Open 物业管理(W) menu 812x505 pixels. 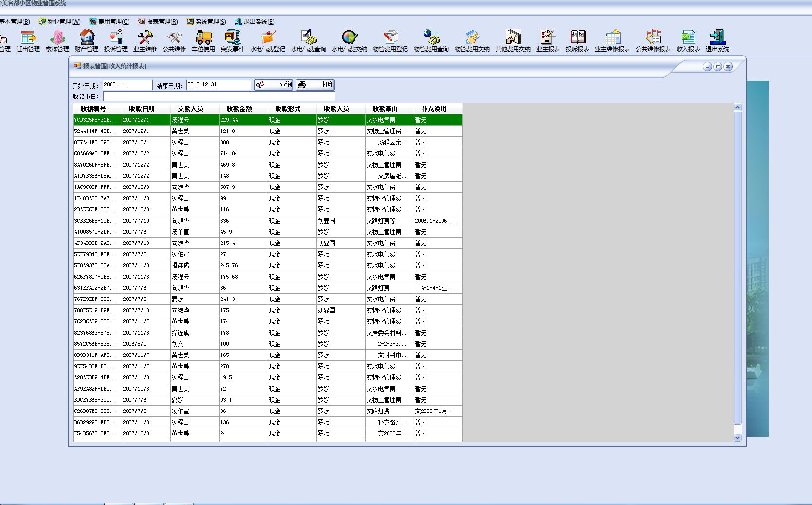[x=60, y=21]
